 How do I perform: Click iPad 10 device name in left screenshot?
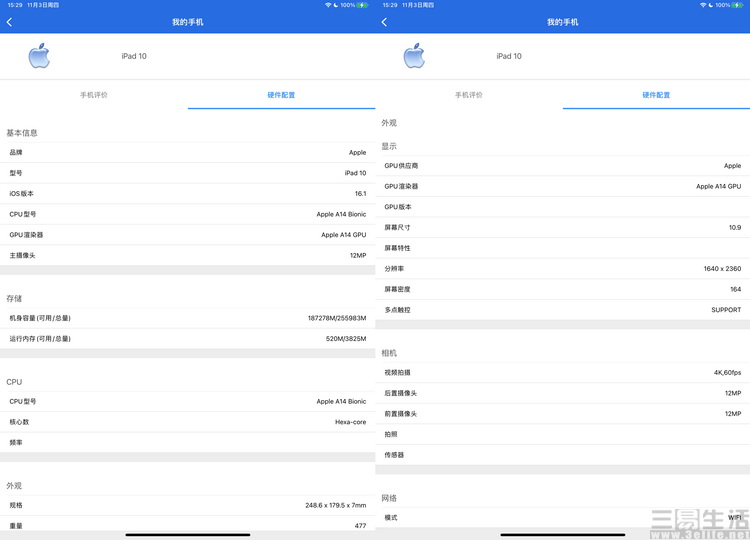tap(134, 56)
